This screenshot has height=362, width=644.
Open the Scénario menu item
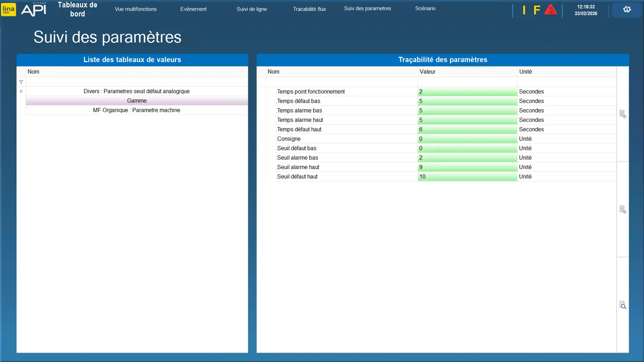(425, 8)
